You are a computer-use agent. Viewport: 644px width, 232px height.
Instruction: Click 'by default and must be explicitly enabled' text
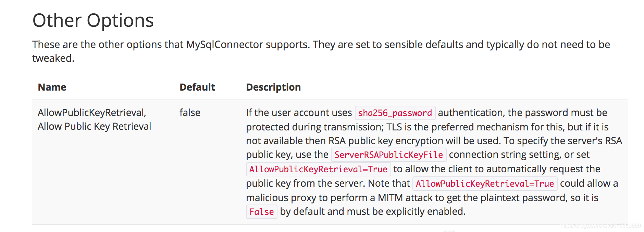point(373,212)
